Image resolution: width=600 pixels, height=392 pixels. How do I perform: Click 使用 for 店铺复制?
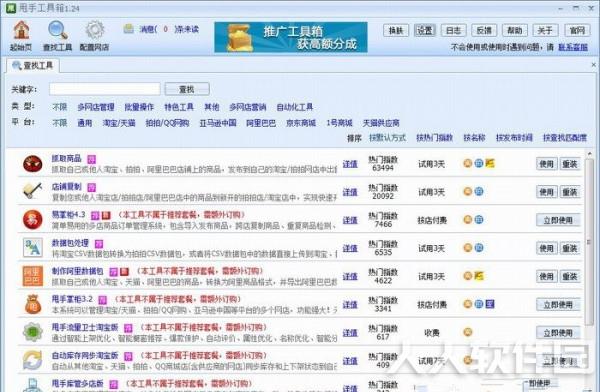click(546, 192)
